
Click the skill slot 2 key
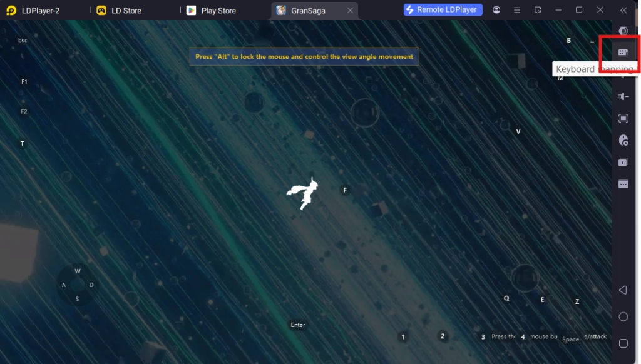pyautogui.click(x=443, y=336)
